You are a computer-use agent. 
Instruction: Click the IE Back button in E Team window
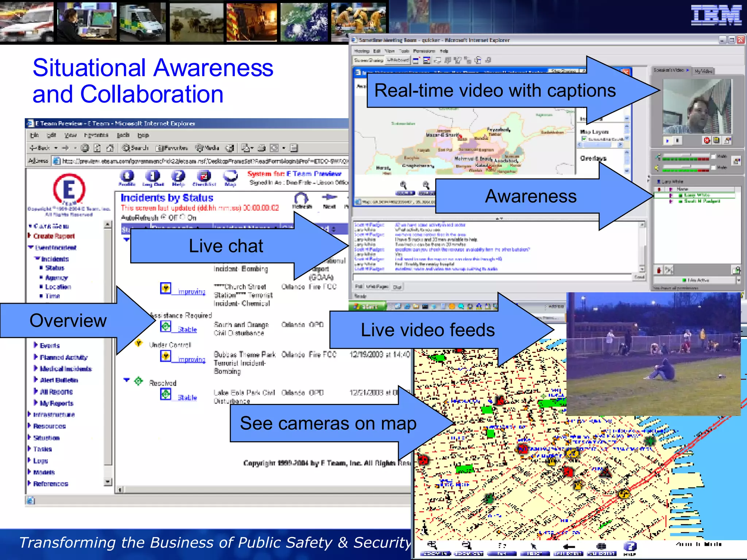pyautogui.click(x=40, y=148)
